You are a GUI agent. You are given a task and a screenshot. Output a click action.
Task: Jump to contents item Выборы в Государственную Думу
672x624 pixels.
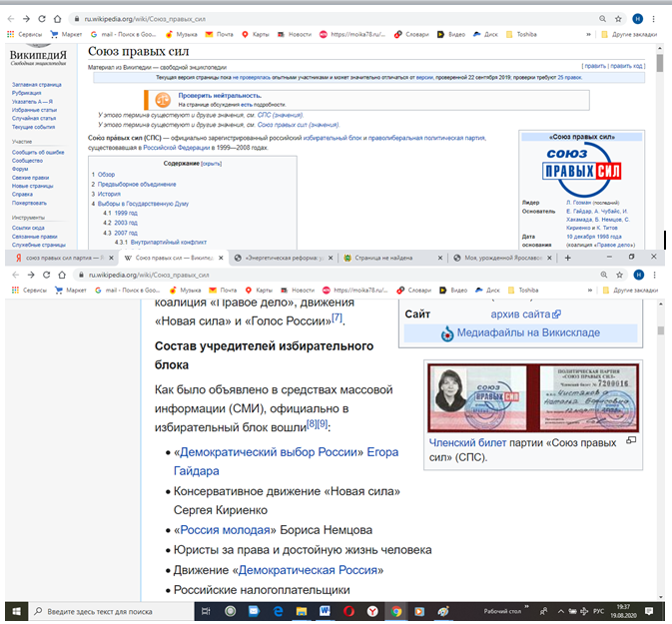pos(143,204)
